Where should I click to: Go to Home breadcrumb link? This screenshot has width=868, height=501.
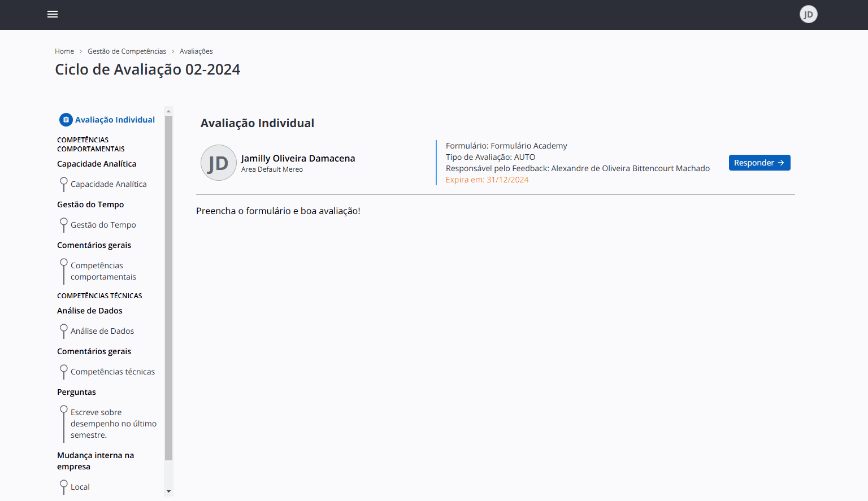(x=64, y=51)
